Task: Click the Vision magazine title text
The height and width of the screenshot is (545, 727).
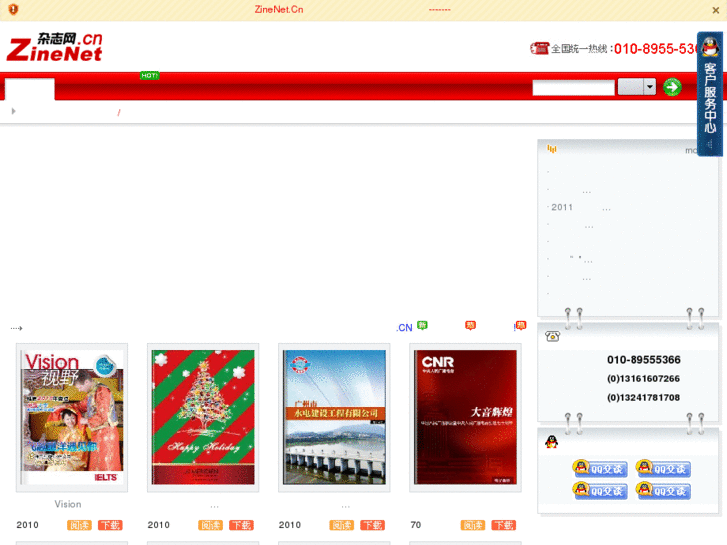Action: [68, 504]
